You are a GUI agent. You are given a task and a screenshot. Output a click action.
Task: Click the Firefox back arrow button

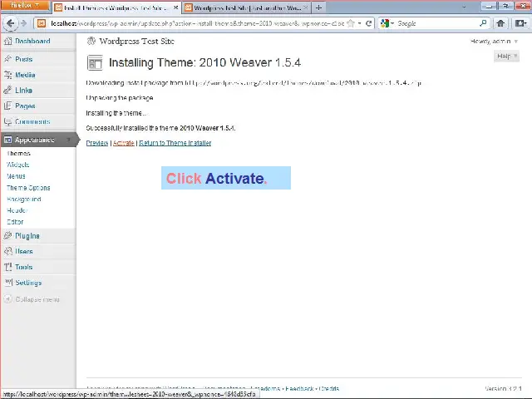(x=11, y=23)
